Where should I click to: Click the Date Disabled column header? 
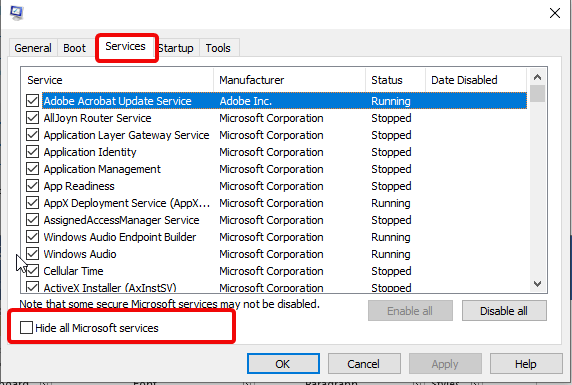[476, 80]
